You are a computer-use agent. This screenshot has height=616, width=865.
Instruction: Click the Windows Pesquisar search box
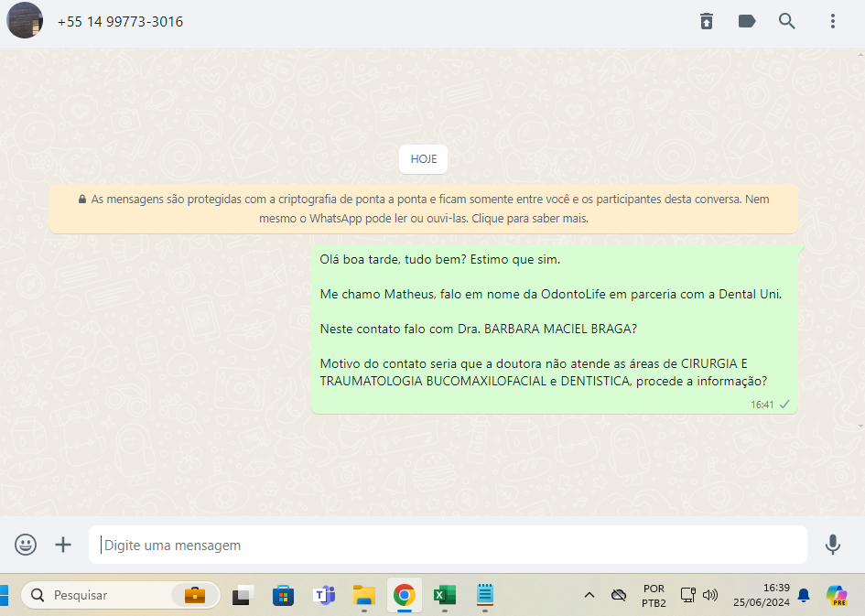(120, 595)
